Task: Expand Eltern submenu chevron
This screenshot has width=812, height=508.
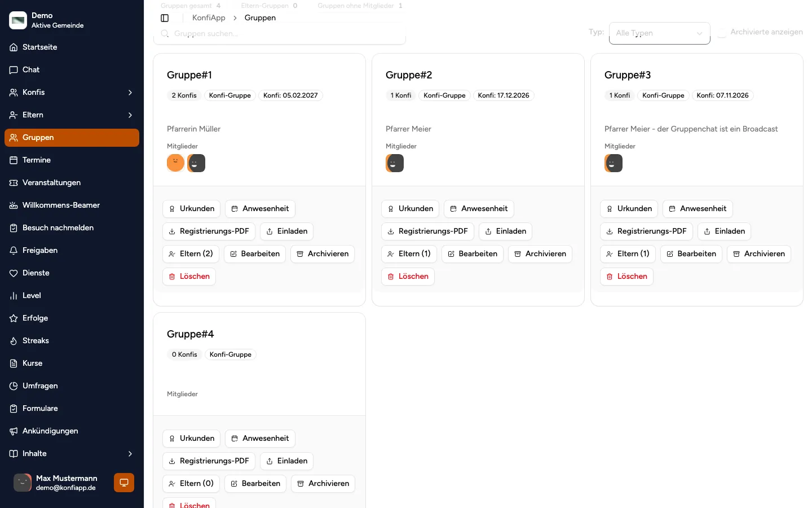Action: (x=130, y=115)
